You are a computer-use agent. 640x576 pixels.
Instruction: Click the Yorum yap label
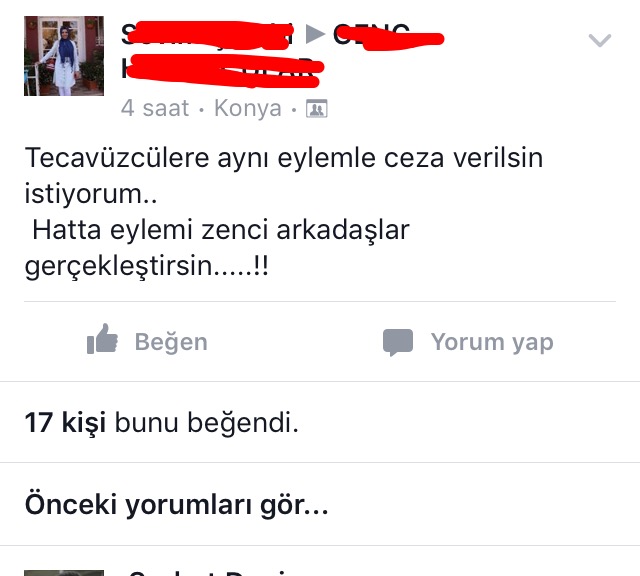[x=492, y=342]
